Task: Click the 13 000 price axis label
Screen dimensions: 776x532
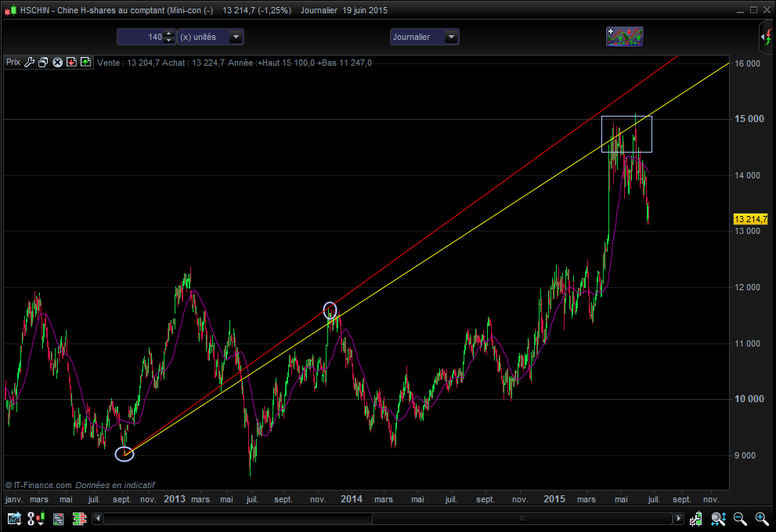Action: [x=747, y=231]
